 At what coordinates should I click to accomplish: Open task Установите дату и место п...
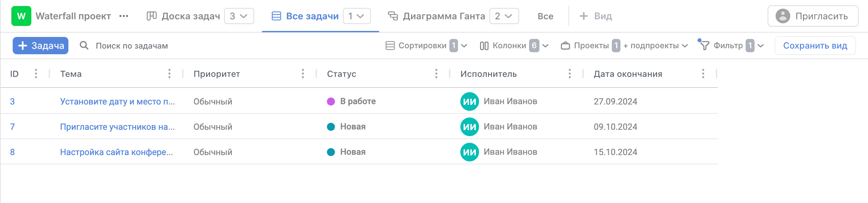point(117,101)
